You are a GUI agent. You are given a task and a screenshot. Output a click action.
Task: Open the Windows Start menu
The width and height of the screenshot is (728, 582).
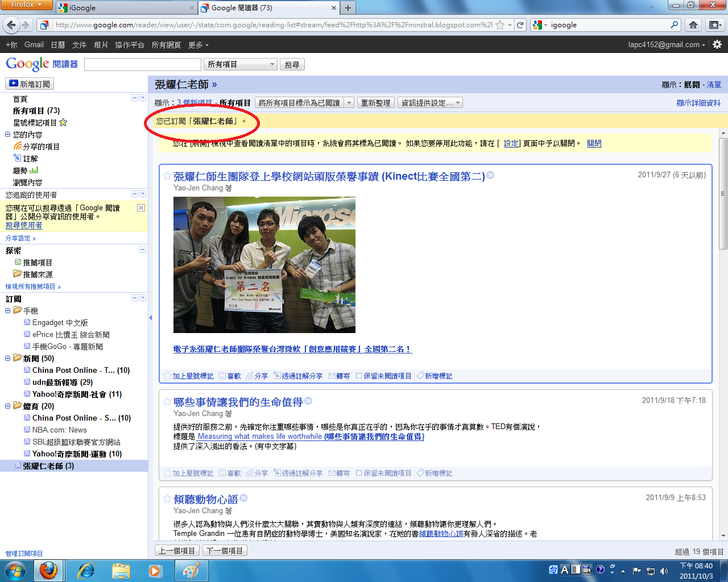pos(15,570)
